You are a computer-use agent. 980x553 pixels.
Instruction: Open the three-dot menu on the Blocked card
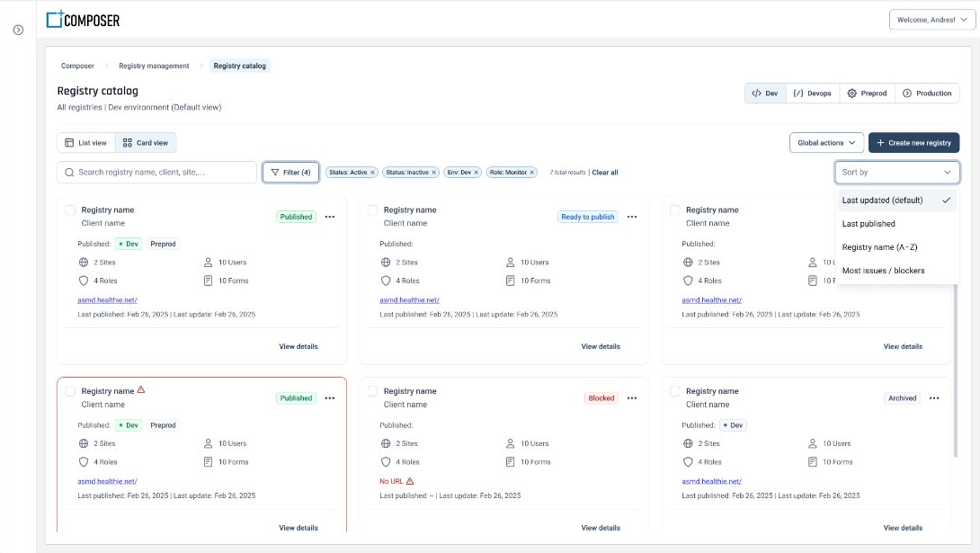pyautogui.click(x=632, y=398)
